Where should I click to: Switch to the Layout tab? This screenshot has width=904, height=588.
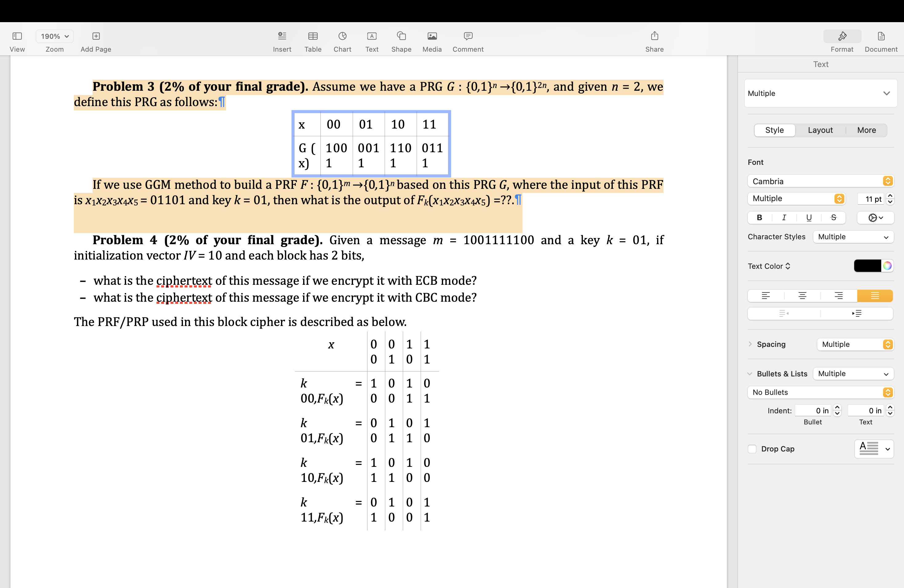pyautogui.click(x=820, y=130)
